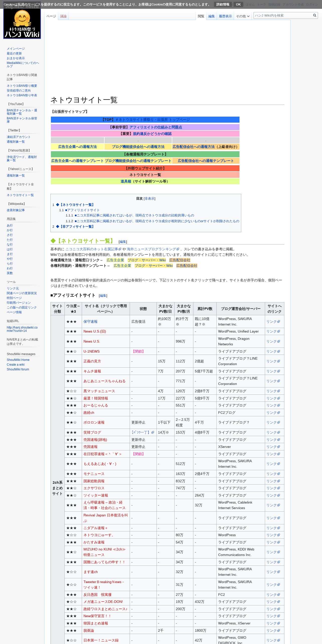
Task: Open News U.S.(旧) site page
Action: [95, 332]
